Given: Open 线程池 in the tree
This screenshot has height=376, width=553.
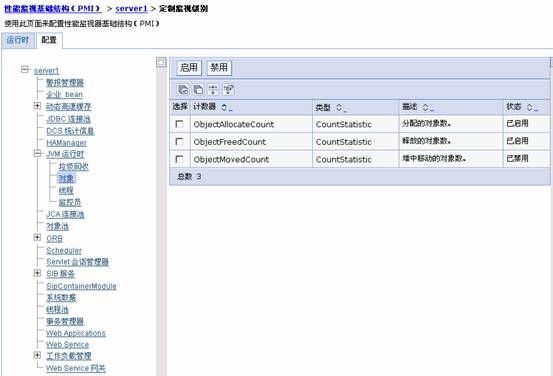Looking at the screenshot, I should [x=57, y=310].
